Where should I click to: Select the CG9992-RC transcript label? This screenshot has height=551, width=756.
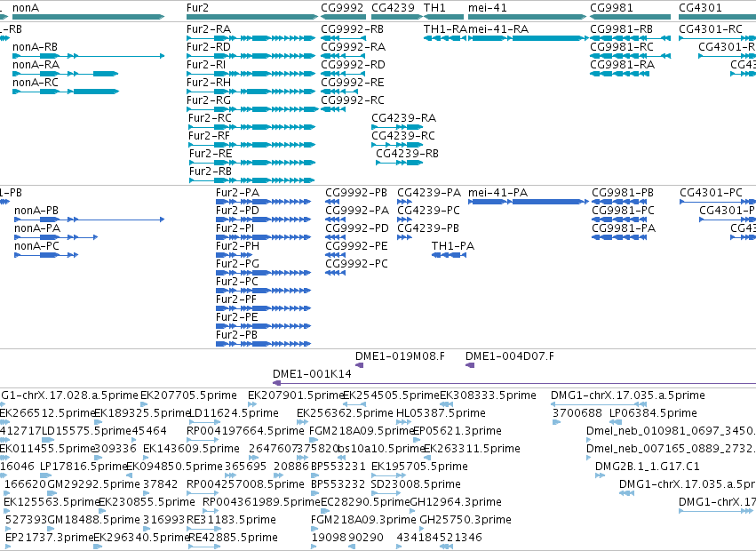coord(353,100)
